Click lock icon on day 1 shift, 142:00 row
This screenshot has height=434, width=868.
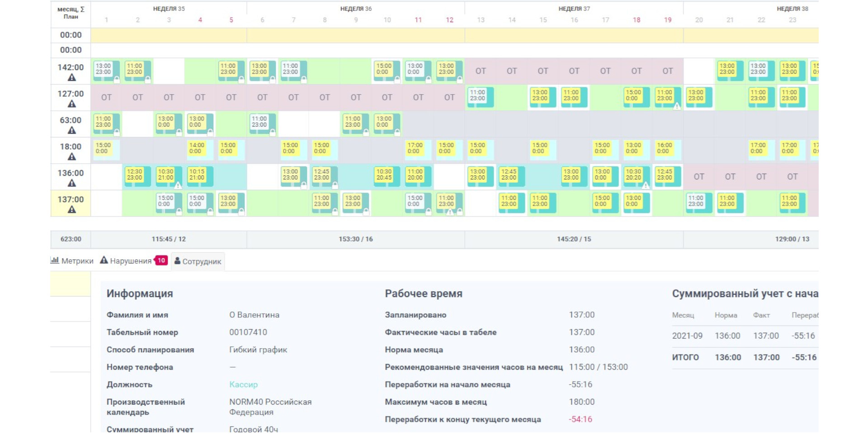coord(117,80)
